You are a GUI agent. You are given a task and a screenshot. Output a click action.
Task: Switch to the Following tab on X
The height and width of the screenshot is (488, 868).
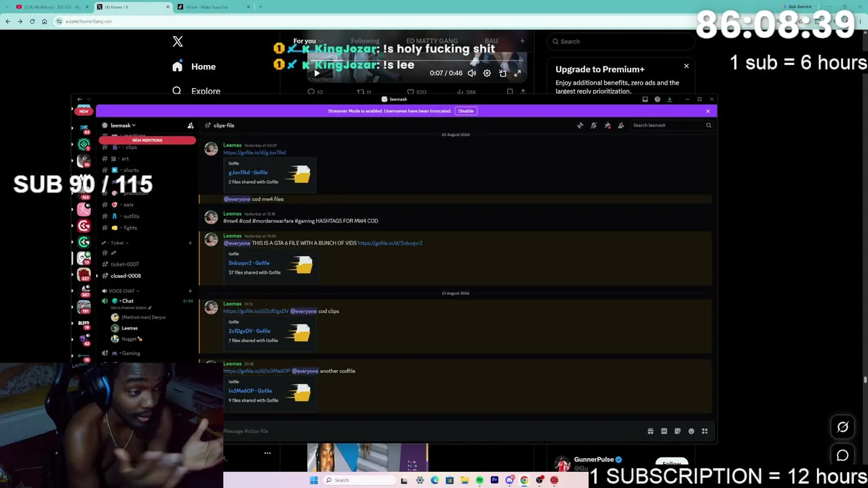coord(365,41)
